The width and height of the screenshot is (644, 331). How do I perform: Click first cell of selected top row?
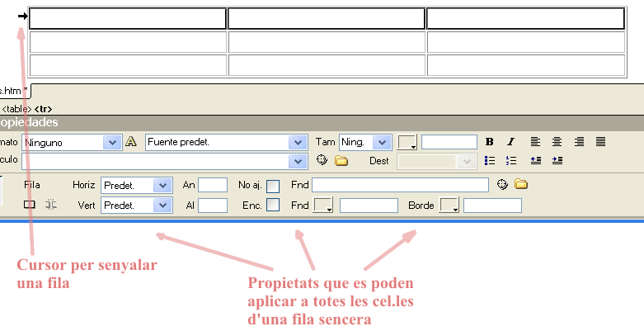[x=128, y=18]
